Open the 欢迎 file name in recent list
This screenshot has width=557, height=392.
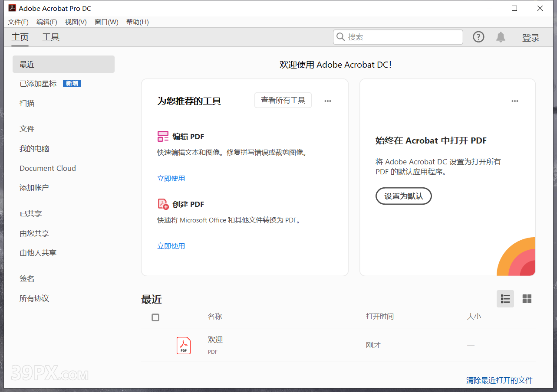pos(215,340)
